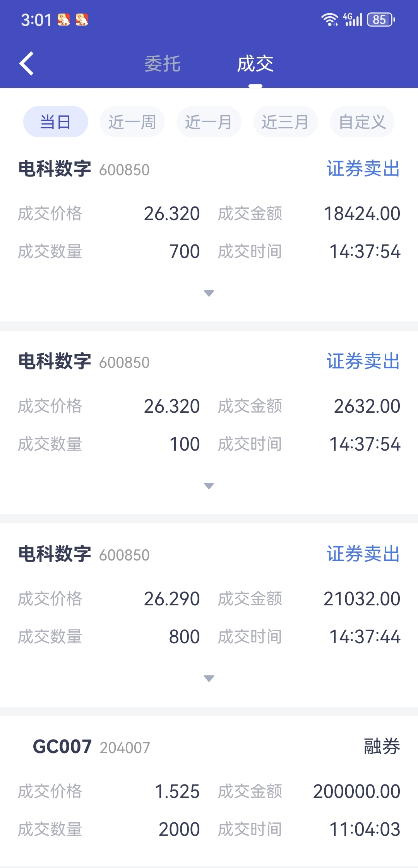Tap the second notification app icon
The width and height of the screenshot is (418, 868).
coord(82,19)
